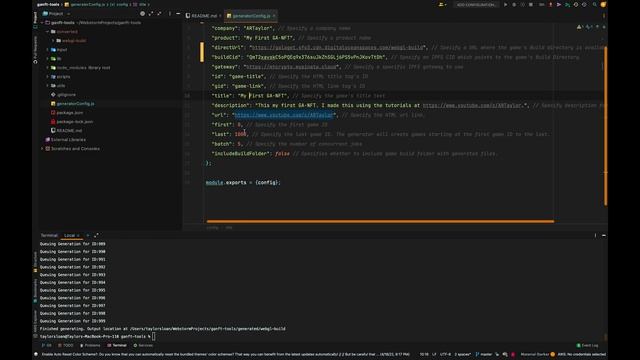Viewport: 640px width, 360px height.
Task: Switch to the README.md editor tab
Action: [x=203, y=16]
